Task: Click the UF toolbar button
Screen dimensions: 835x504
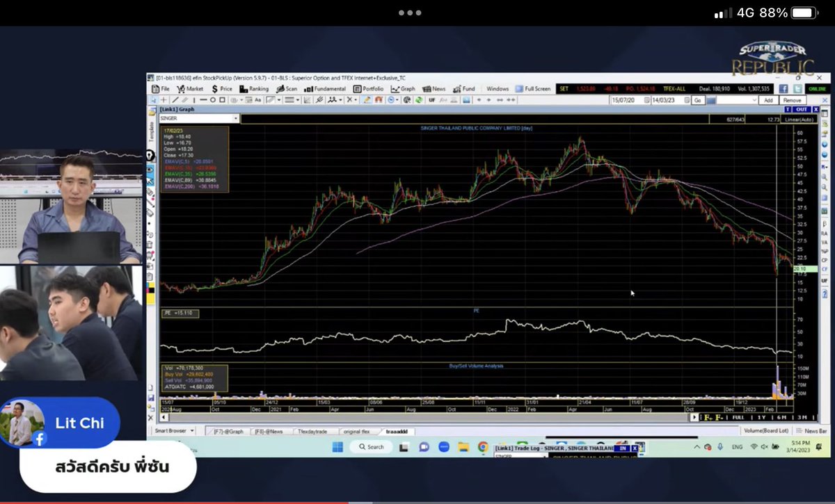Action: coord(431,100)
